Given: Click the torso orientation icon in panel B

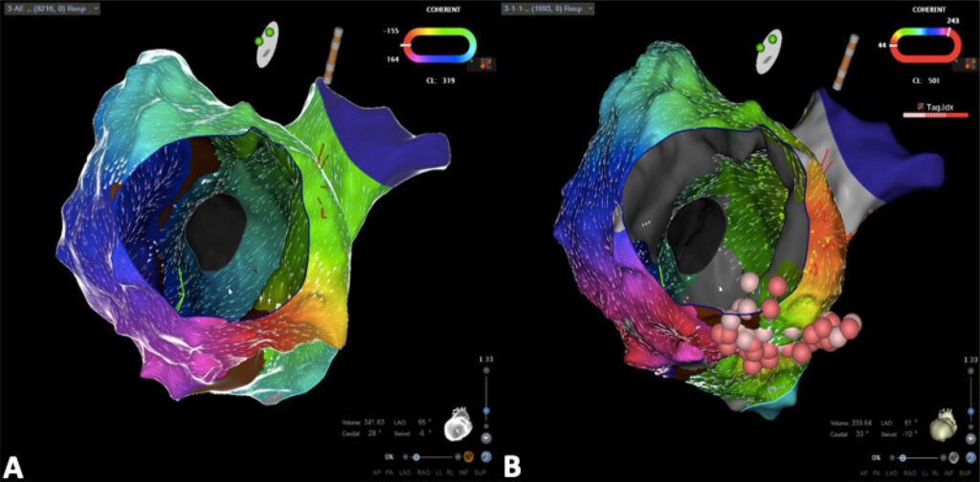Looking at the screenshot, I should [x=768, y=51].
